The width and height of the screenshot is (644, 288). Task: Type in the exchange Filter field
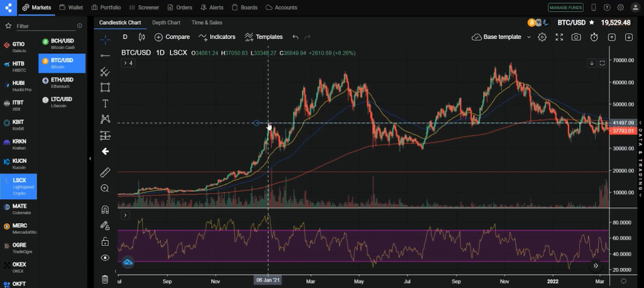(44, 26)
